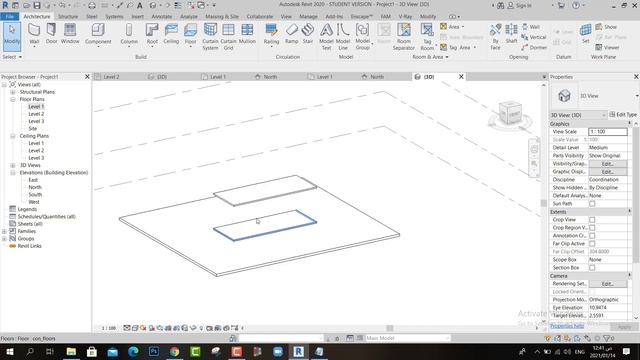
Task: Click the 1 : 100 view scale button
Action: [x=109, y=328]
